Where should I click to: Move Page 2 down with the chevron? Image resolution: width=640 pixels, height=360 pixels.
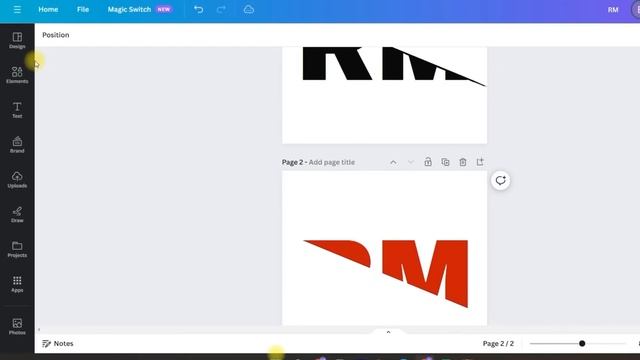(x=411, y=162)
